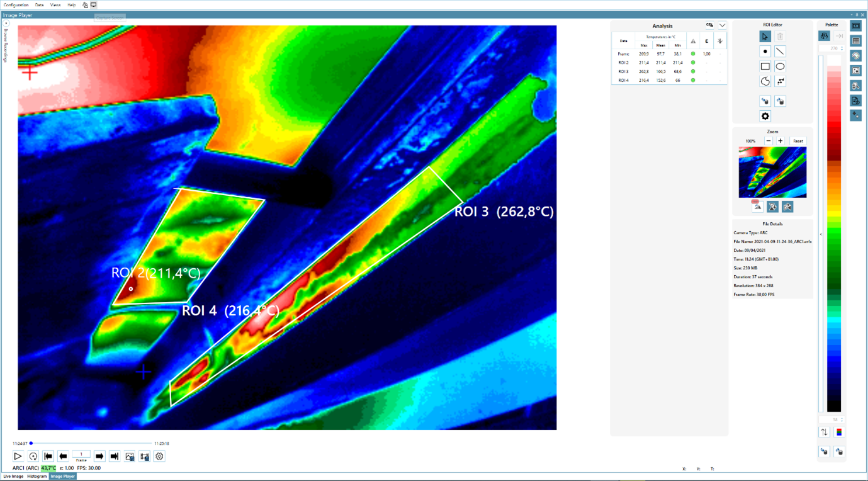Choose the point ROI tool
The width and height of the screenshot is (868, 481).
click(764, 50)
